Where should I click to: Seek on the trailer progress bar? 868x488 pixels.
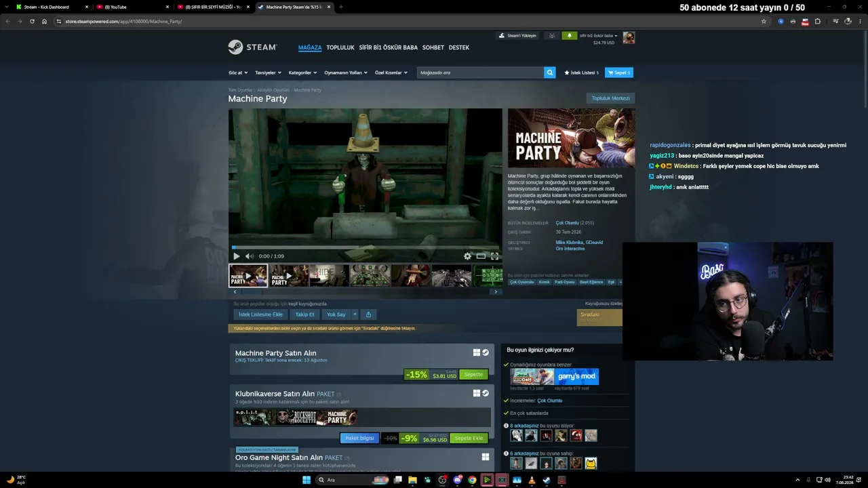(366, 247)
